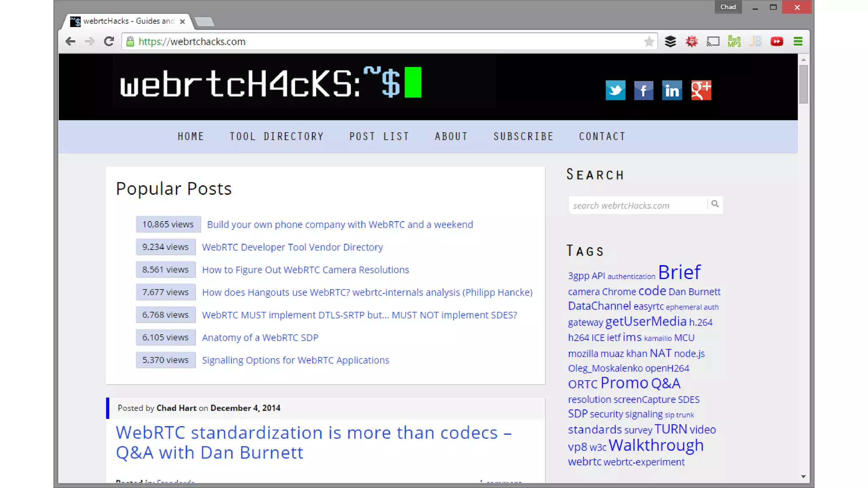Click the getUserMedia tag
Viewport: 868px width, 488px height.
(x=645, y=322)
